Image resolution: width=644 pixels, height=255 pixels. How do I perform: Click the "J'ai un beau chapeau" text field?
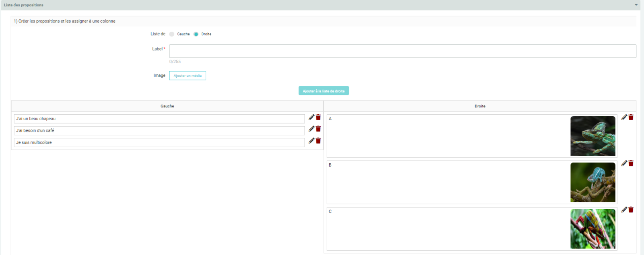point(159,119)
